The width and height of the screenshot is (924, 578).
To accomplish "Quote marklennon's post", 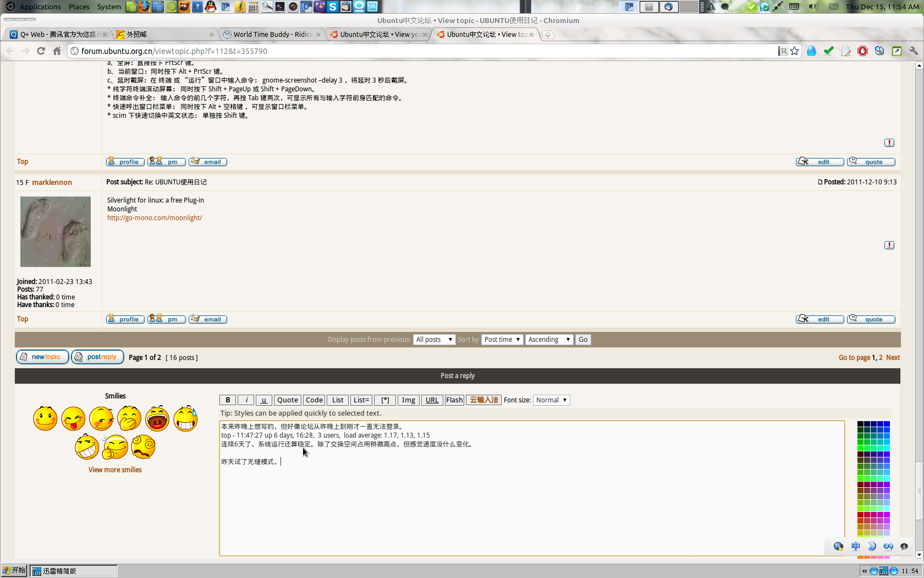I will click(x=871, y=319).
